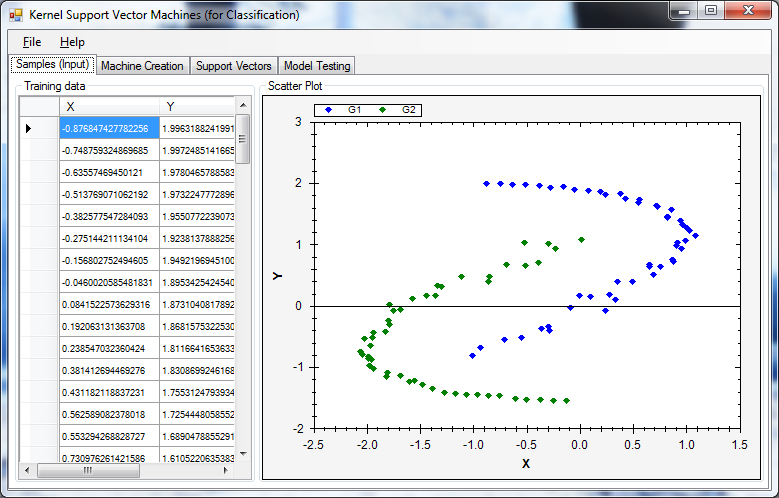The height and width of the screenshot is (498, 779).
Task: Click the horizontal scrollbar right arrow
Action: click(228, 470)
